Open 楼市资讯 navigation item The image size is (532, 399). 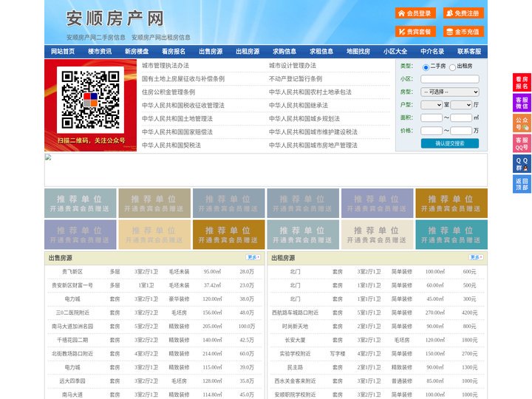click(x=100, y=52)
